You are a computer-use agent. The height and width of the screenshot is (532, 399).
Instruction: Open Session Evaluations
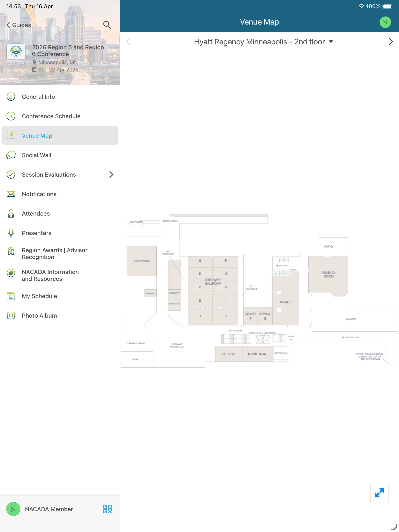pos(60,175)
